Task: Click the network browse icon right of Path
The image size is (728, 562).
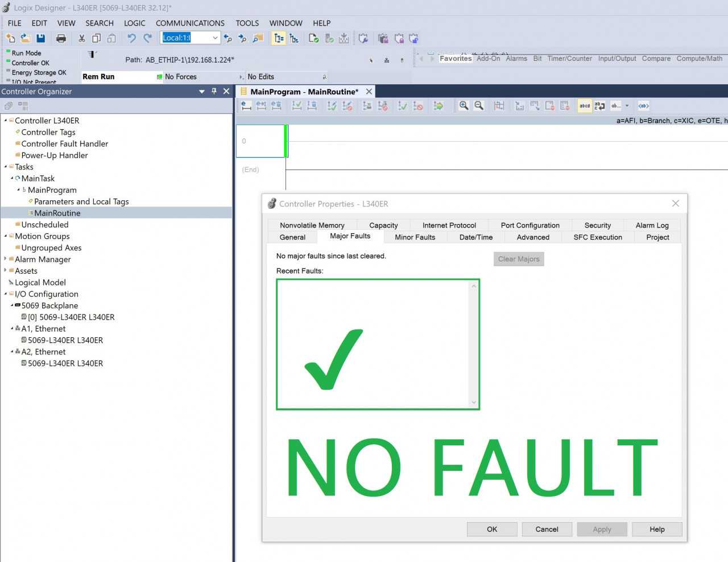Action: 387,60
